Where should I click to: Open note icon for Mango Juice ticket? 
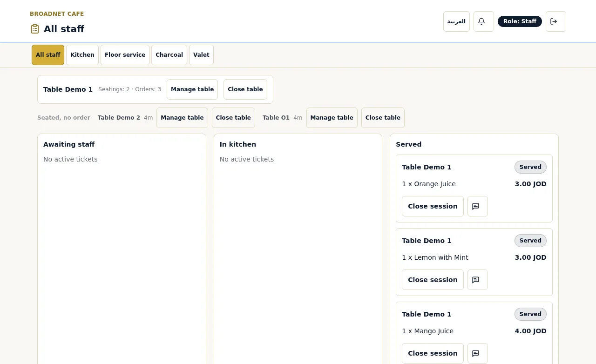tap(477, 353)
